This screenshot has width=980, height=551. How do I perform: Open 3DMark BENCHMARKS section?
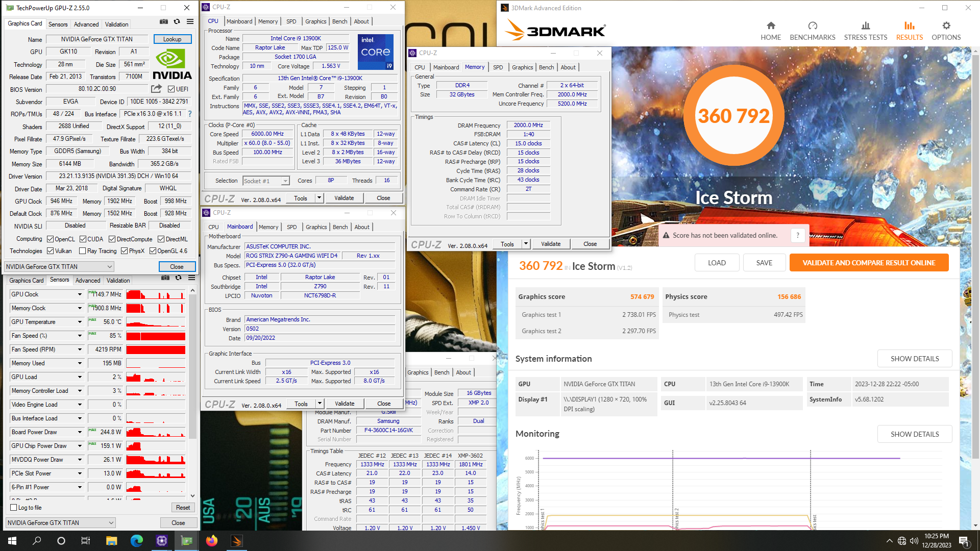(x=813, y=31)
